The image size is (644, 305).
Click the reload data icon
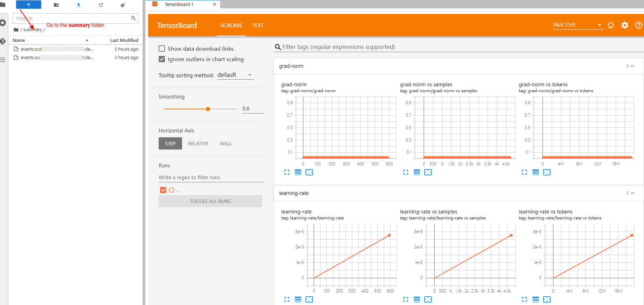click(x=611, y=25)
